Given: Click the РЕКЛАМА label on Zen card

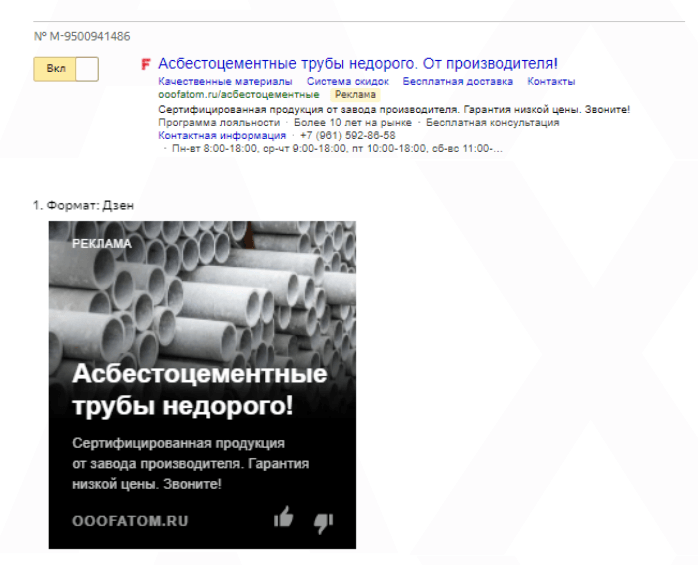Looking at the screenshot, I should (102, 244).
